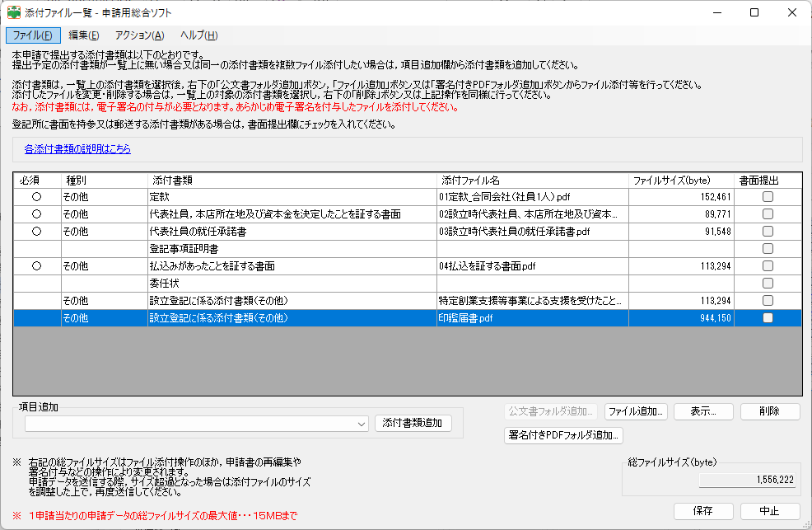
Task: Open the ヘルプ(H) menu
Action: tap(198, 35)
